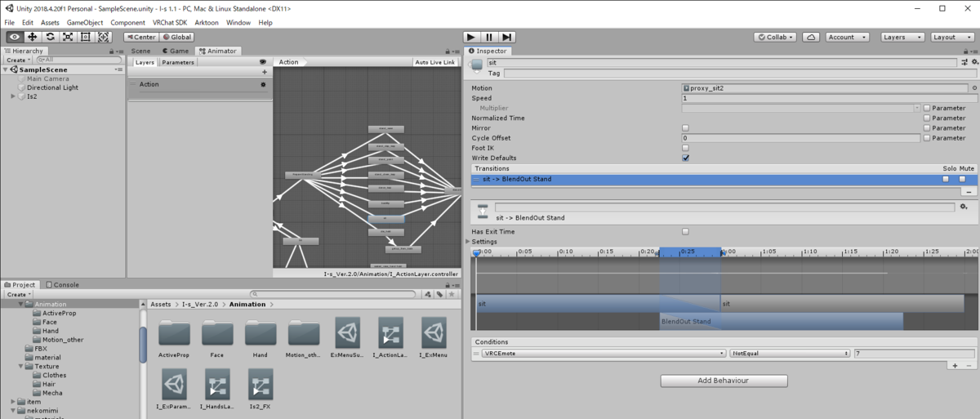980x419 pixels.
Task: Remove selected transition with minus button
Action: point(969,191)
